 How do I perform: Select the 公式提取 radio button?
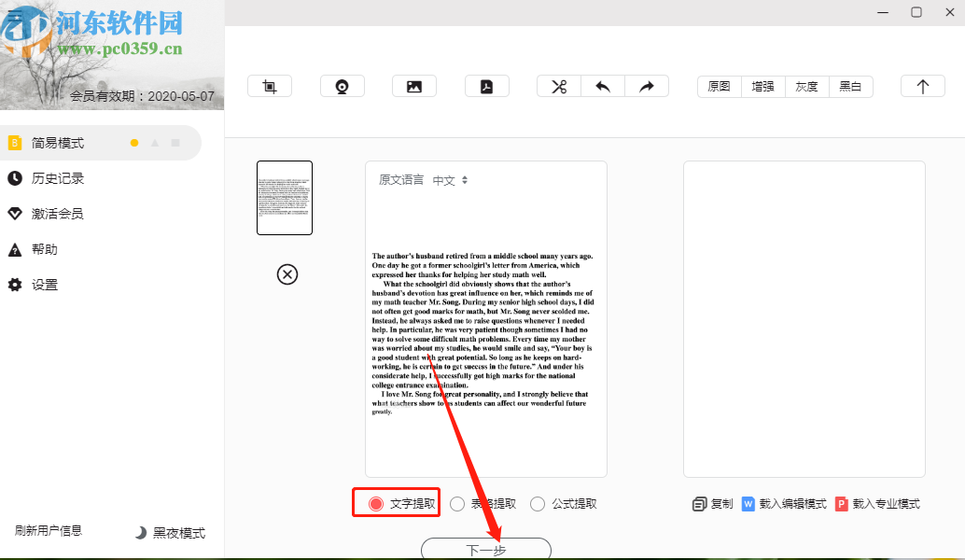pos(538,504)
